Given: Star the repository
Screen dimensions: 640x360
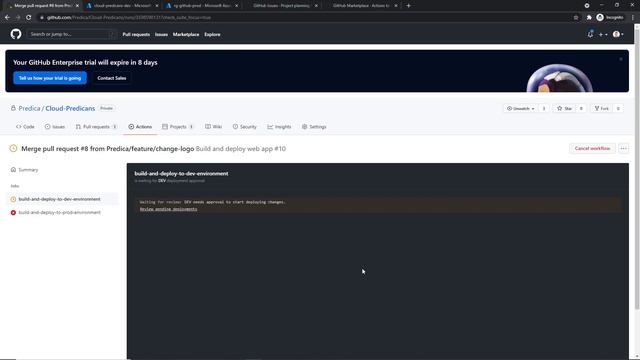Looking at the screenshot, I should click(564, 109).
